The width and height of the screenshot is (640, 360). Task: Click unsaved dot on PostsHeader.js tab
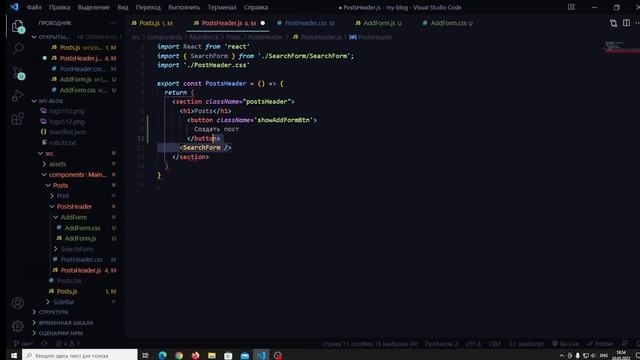pos(262,23)
